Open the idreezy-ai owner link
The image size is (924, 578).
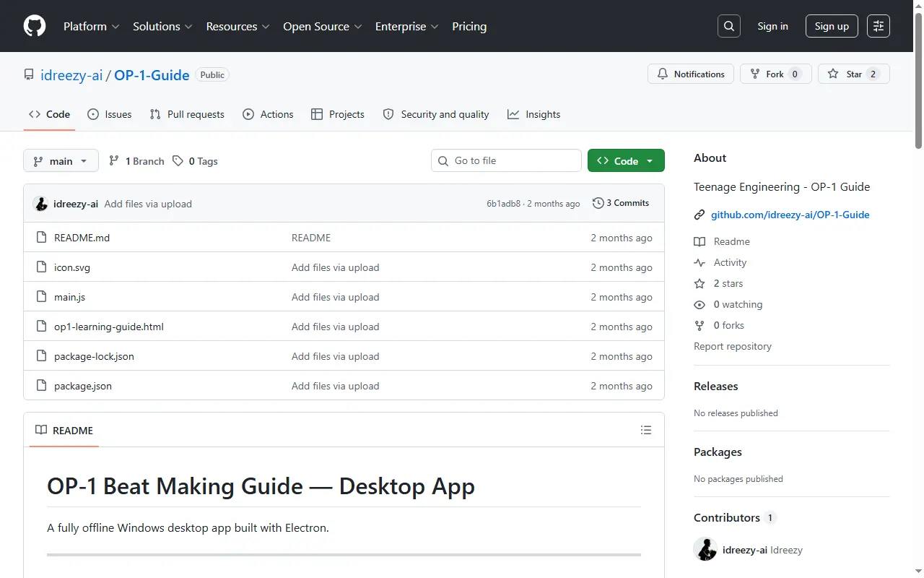point(71,75)
